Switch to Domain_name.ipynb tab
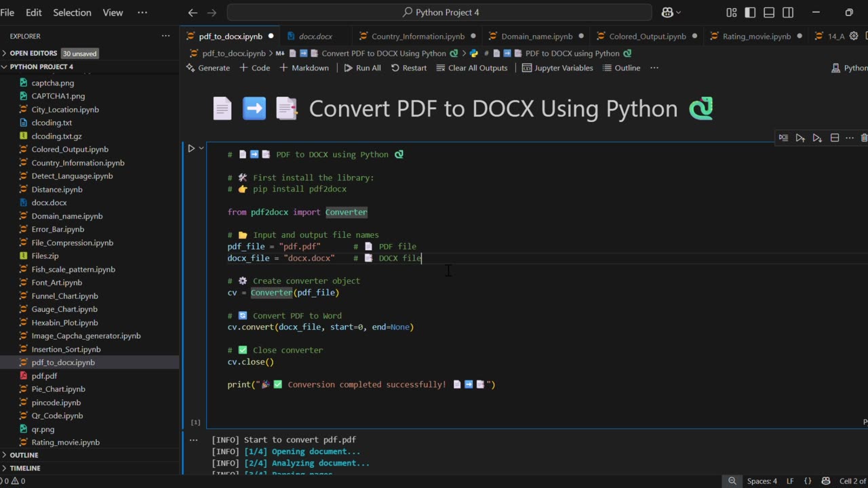Screen dimensions: 868x488 536,36
